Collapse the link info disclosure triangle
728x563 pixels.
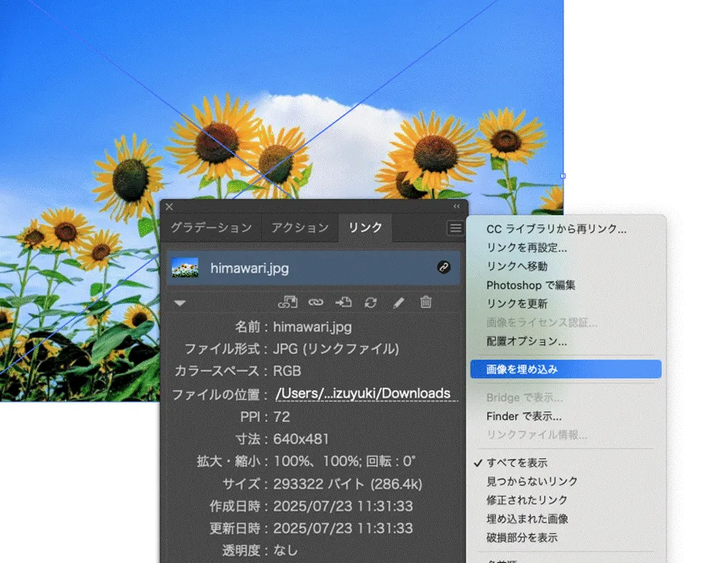click(180, 302)
